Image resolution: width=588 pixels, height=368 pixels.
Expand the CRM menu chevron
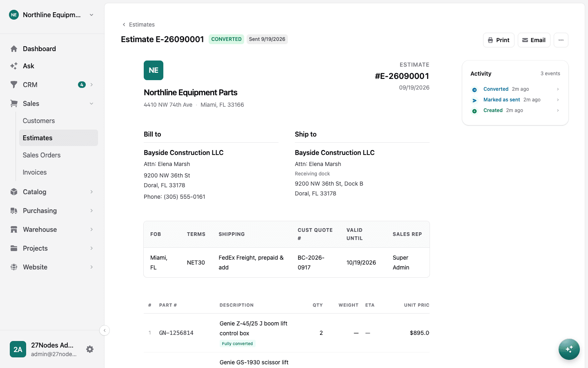[x=91, y=85]
